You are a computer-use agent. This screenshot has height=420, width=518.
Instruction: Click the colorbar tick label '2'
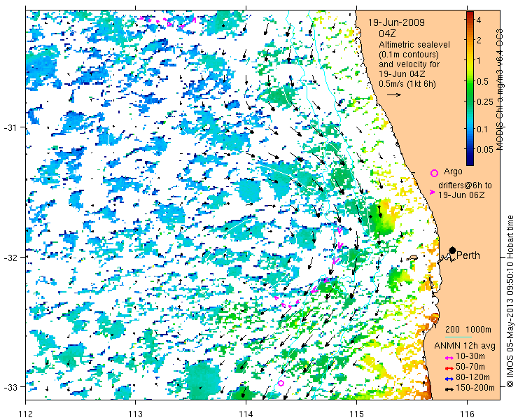click(479, 41)
